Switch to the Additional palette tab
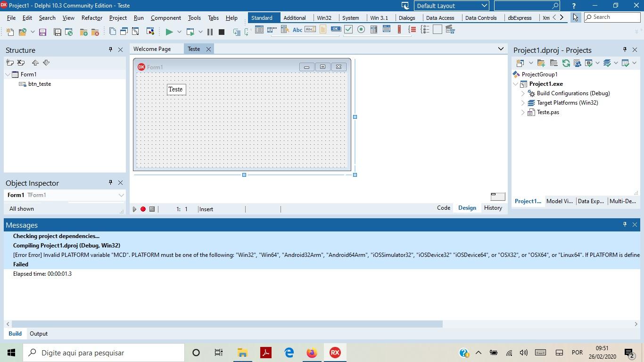 point(295,18)
